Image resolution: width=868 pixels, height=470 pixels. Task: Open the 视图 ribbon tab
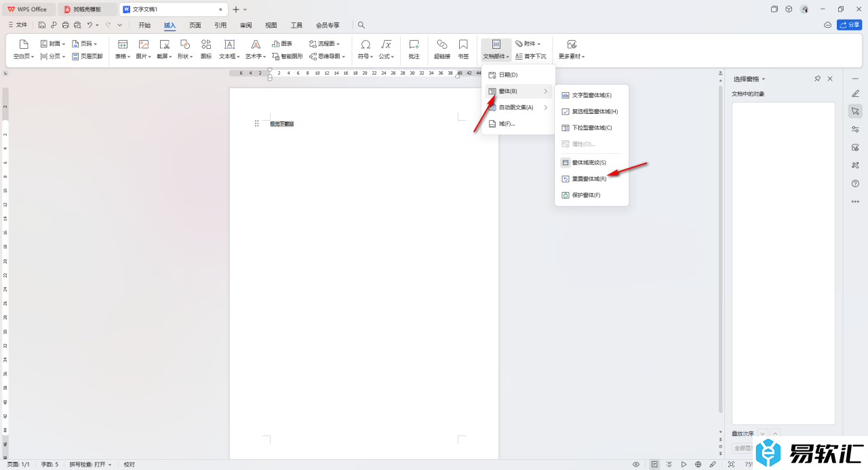coord(271,25)
